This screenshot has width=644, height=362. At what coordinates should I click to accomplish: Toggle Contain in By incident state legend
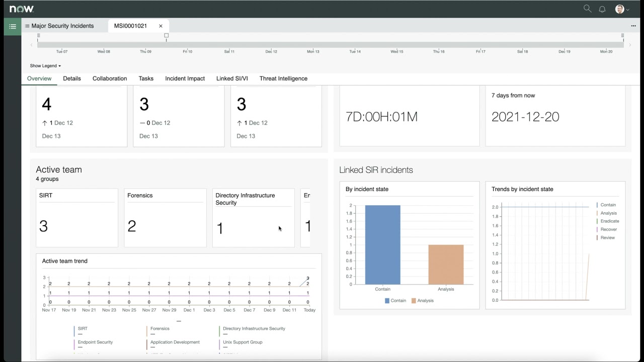tap(395, 301)
